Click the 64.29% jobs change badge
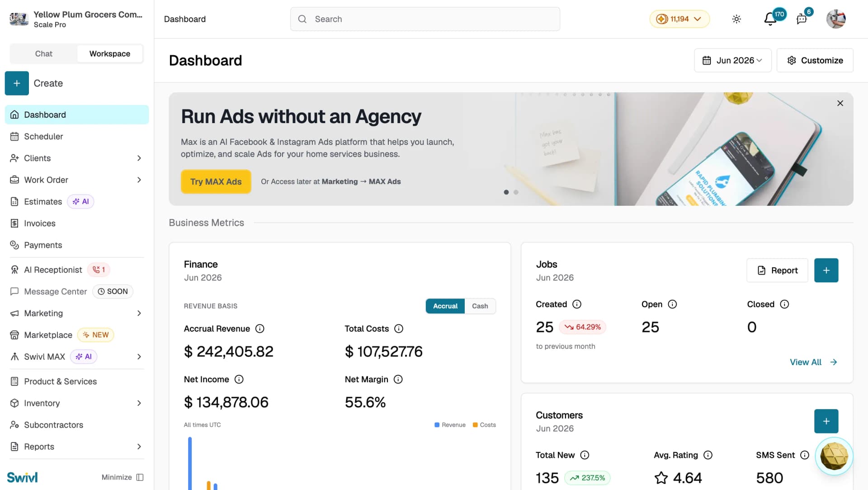The height and width of the screenshot is (490, 868). click(582, 327)
